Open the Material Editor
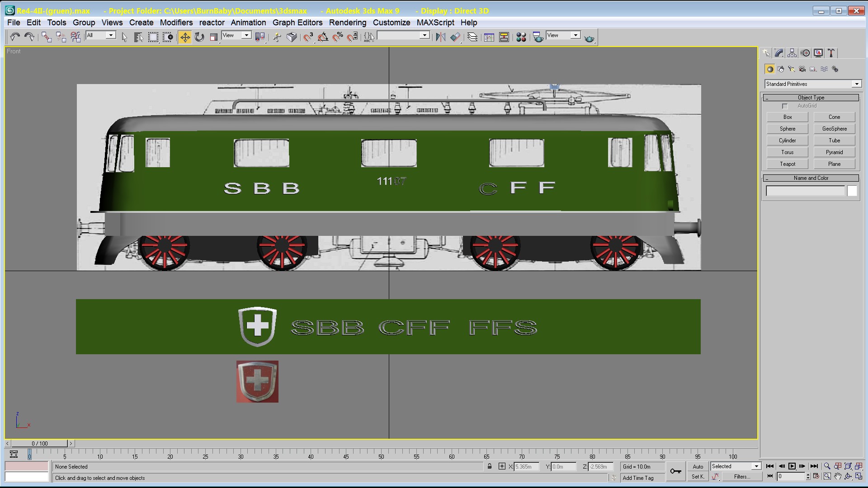The width and height of the screenshot is (868, 488). point(521,37)
